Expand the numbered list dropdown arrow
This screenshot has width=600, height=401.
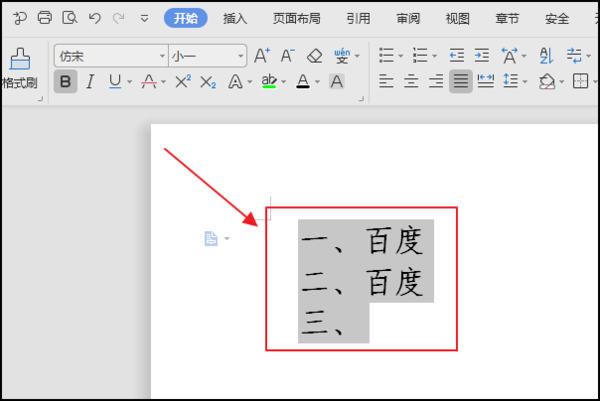(x=435, y=56)
